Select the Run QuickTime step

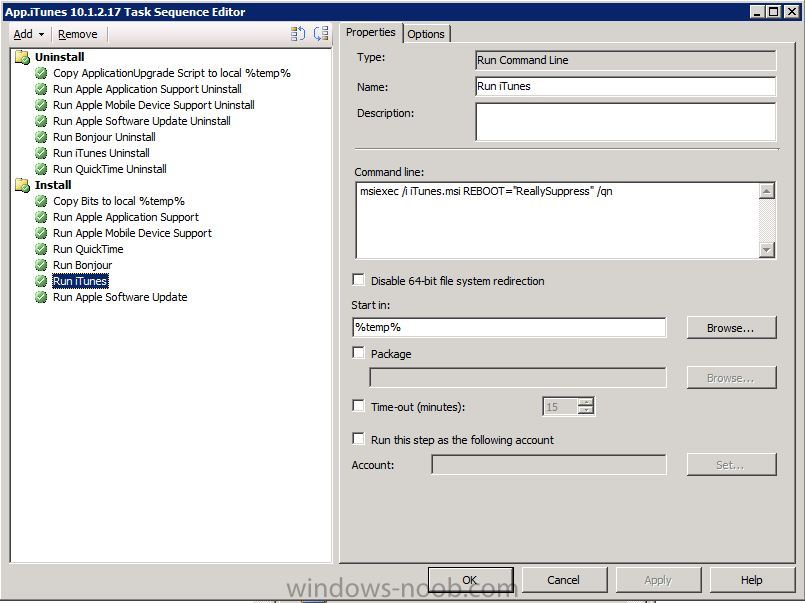[x=88, y=249]
